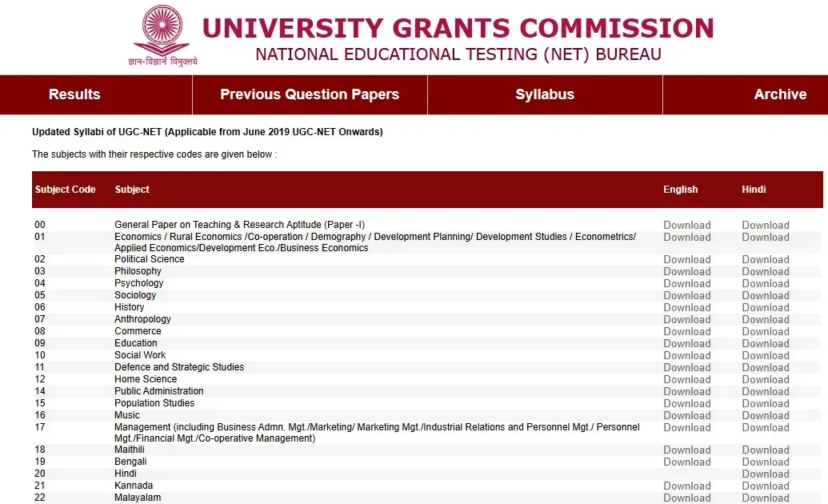The image size is (828, 504).
Task: Download English Maithili syllabus
Action: (x=687, y=450)
